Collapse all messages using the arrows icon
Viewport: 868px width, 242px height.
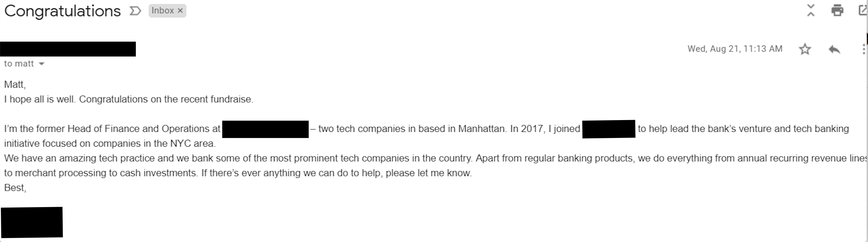(x=811, y=10)
